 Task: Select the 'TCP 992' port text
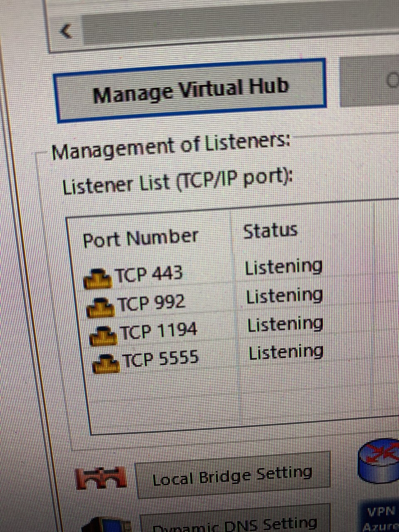click(x=151, y=303)
